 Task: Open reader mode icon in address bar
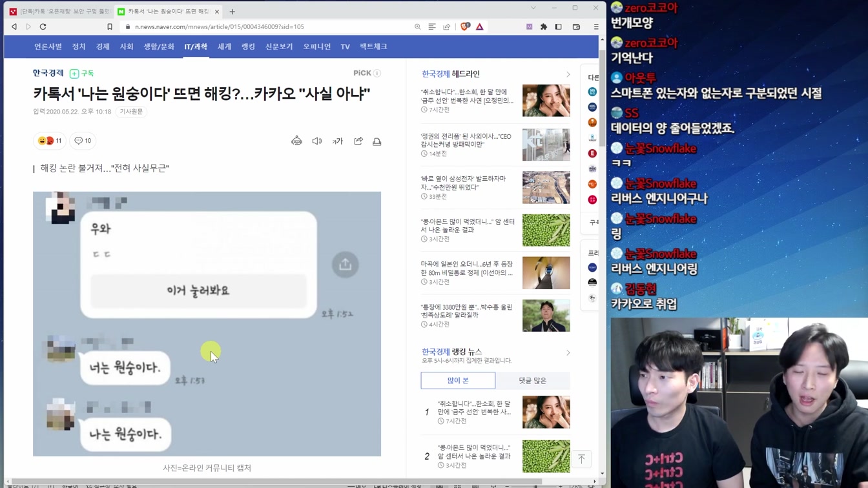(x=432, y=26)
